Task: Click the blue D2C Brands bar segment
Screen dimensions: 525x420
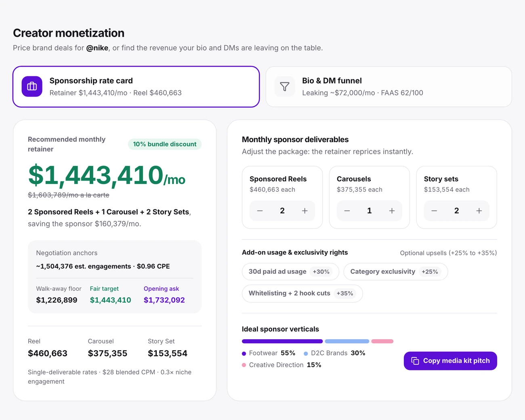Action: tap(347, 341)
